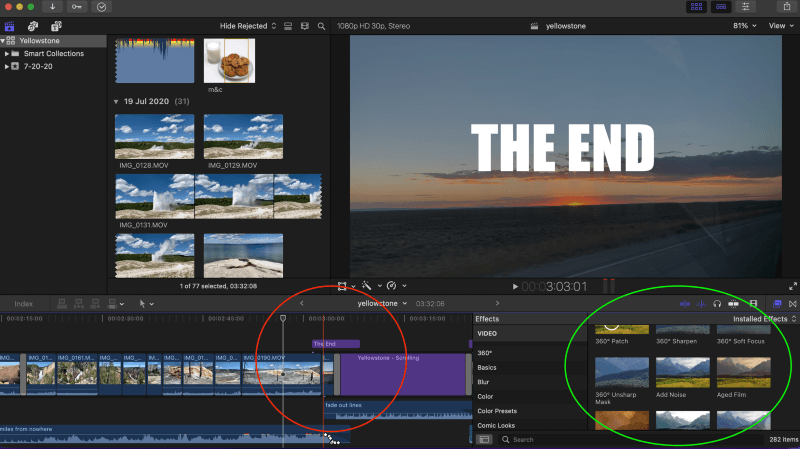Open Titles and Generators sidebar
Screen dimensions: 800x449
coord(56,26)
